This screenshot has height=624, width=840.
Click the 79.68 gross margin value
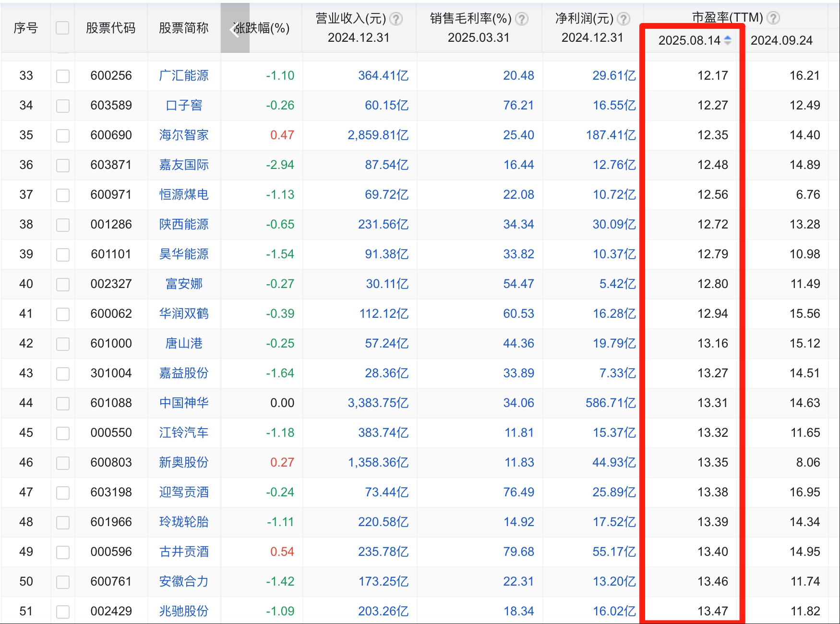(x=518, y=552)
